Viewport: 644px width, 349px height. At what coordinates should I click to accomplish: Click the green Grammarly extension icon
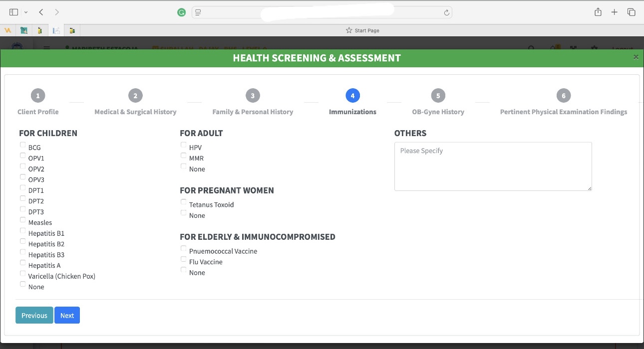pyautogui.click(x=182, y=12)
